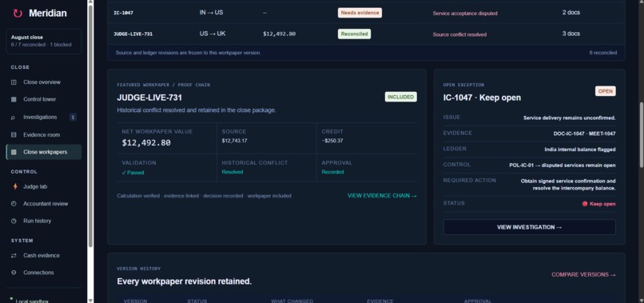Click the Cash evidence arrows icon

click(x=14, y=256)
